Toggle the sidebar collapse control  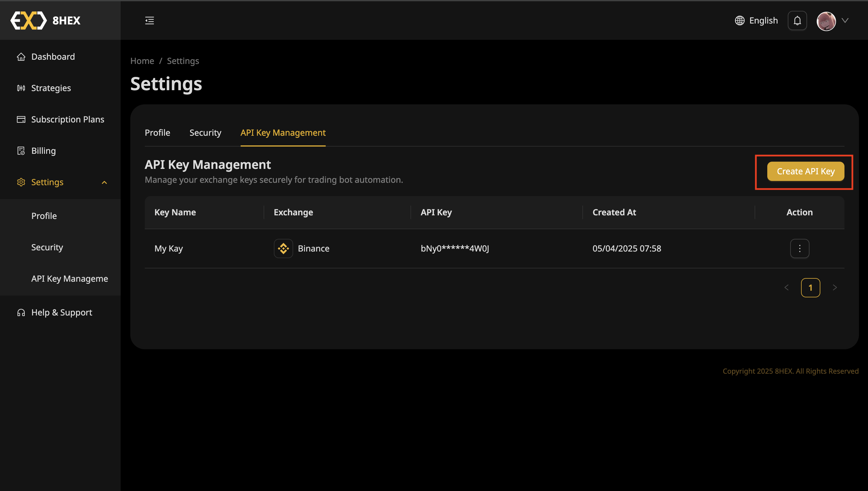(149, 20)
